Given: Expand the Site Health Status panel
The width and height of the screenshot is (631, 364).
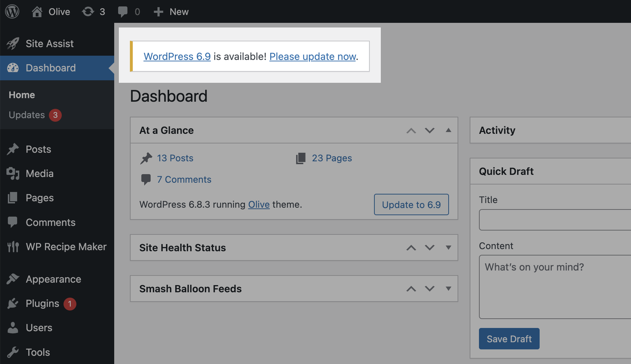Looking at the screenshot, I should [449, 247].
